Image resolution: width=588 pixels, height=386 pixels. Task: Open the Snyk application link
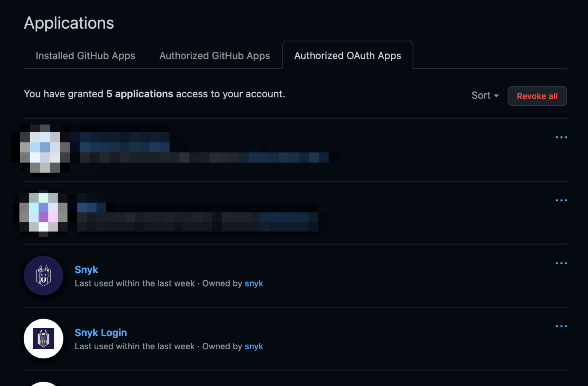86,270
